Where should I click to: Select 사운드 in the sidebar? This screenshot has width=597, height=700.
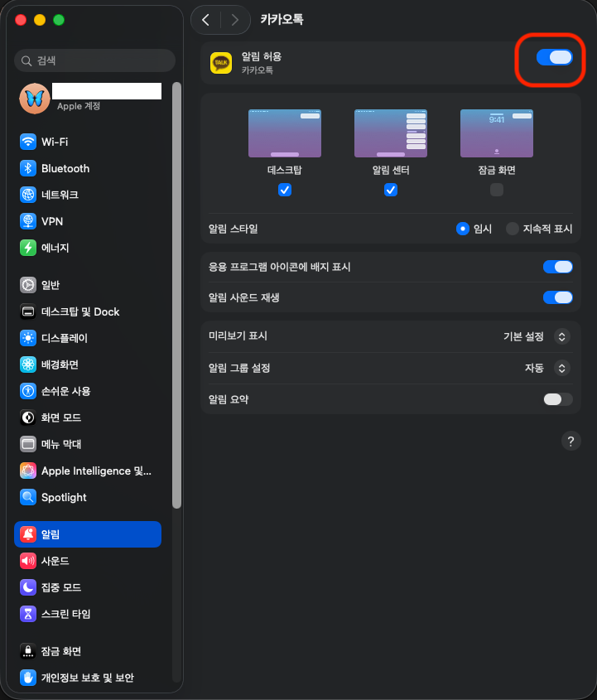(55, 561)
